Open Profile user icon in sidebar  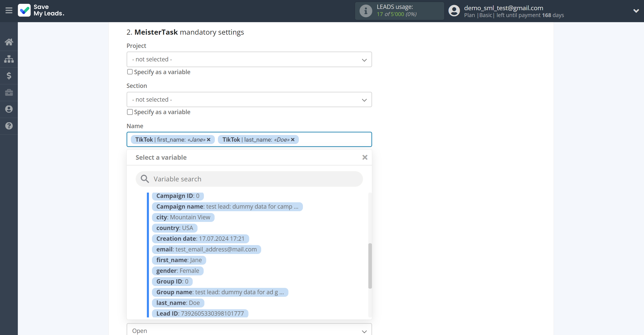click(9, 109)
